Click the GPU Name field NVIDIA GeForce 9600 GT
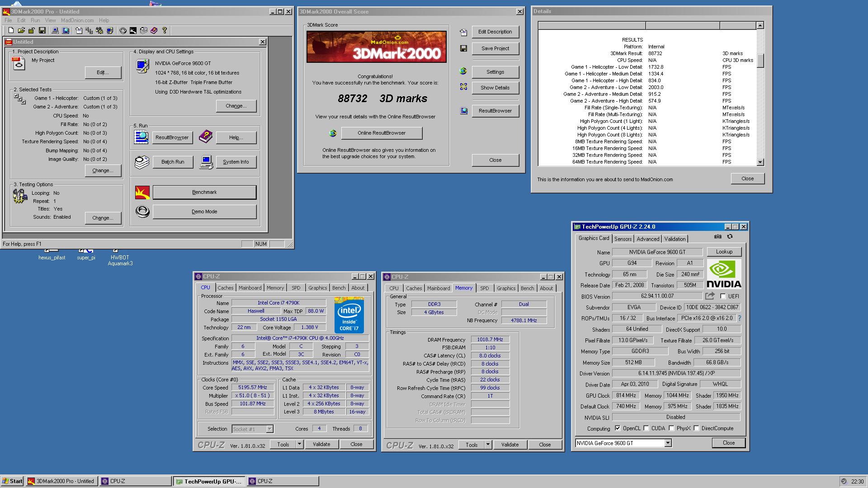This screenshot has width=868, height=488. (657, 252)
